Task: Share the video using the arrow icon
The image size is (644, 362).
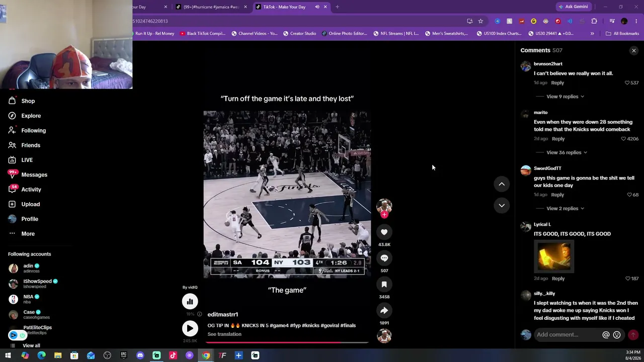Action: (384, 310)
